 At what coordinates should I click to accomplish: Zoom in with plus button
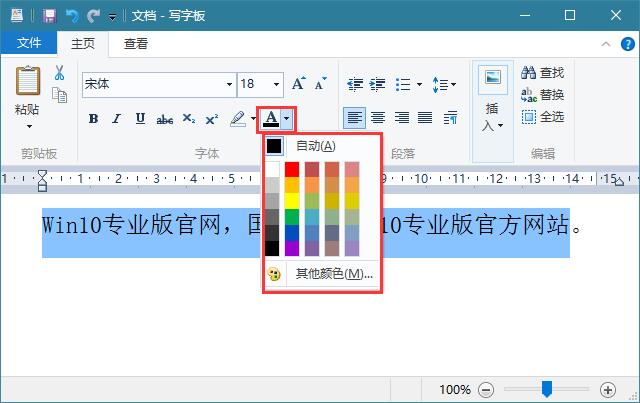(608, 390)
